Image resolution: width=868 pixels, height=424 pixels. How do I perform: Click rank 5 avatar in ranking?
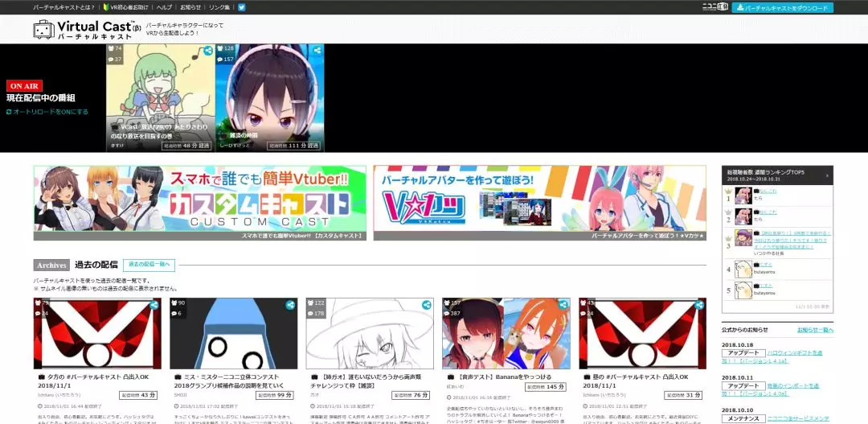743,290
